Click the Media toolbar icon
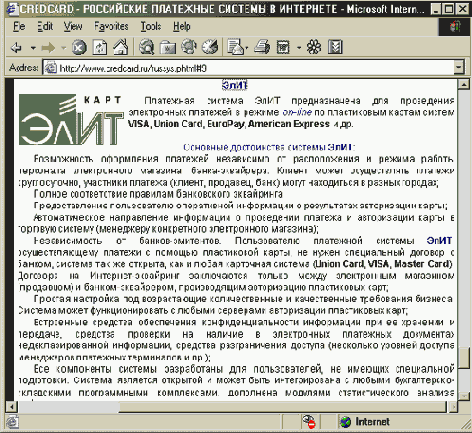472x433 pixels. (189, 47)
